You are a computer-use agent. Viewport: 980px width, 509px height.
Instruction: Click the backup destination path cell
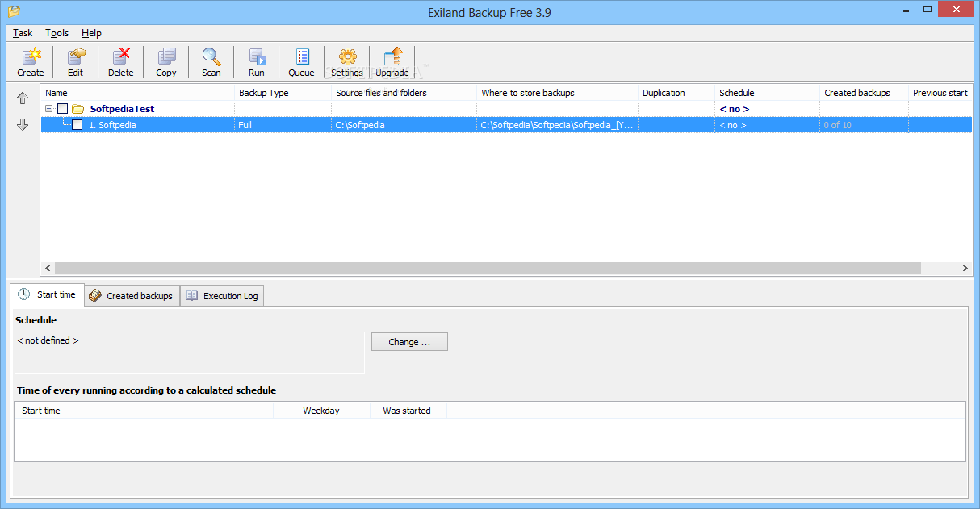click(557, 125)
